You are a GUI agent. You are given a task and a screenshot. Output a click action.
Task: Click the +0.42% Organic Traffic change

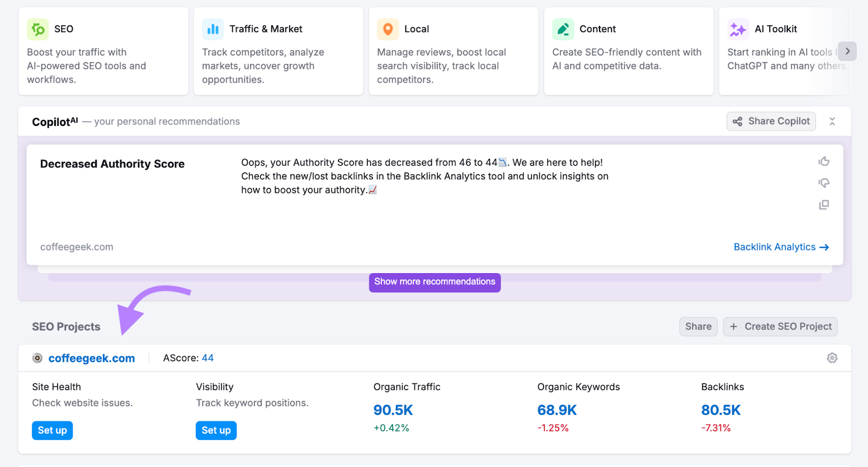[x=391, y=428]
